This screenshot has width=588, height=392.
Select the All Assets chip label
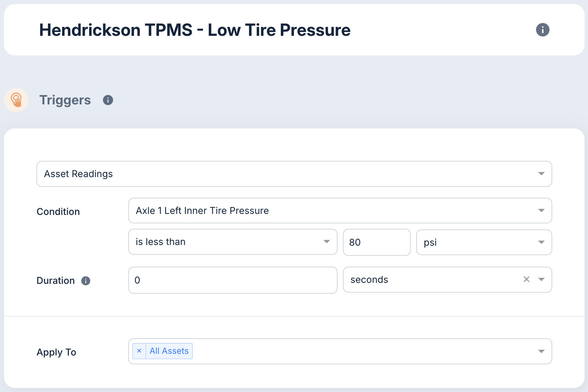coord(169,351)
